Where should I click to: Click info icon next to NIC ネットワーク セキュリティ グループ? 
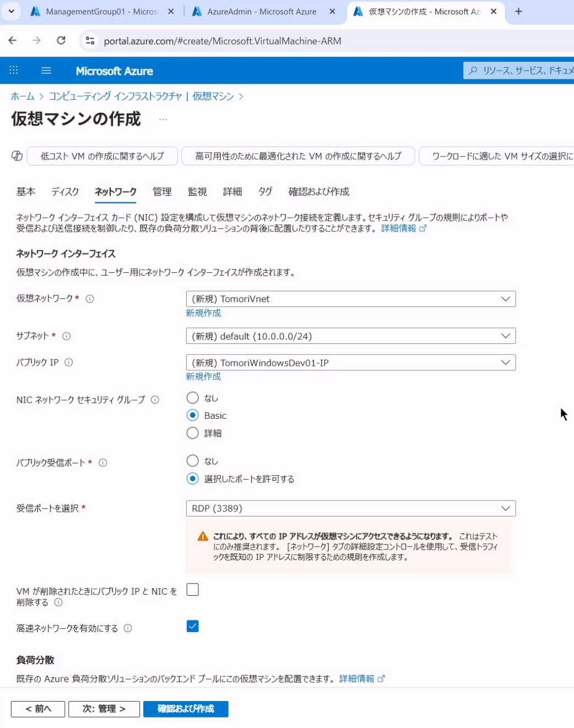click(x=155, y=400)
